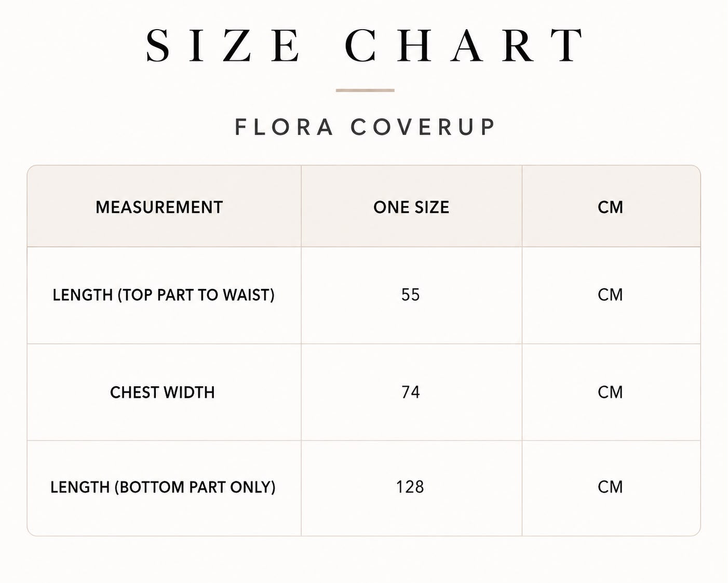Click the word WAIST) in the first row

coord(249,295)
